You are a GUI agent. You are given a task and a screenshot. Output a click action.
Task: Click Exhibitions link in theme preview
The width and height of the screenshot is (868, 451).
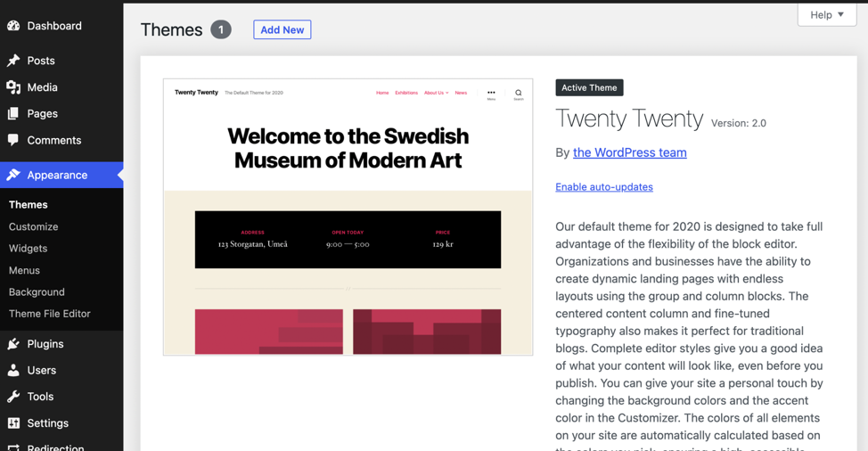406,93
